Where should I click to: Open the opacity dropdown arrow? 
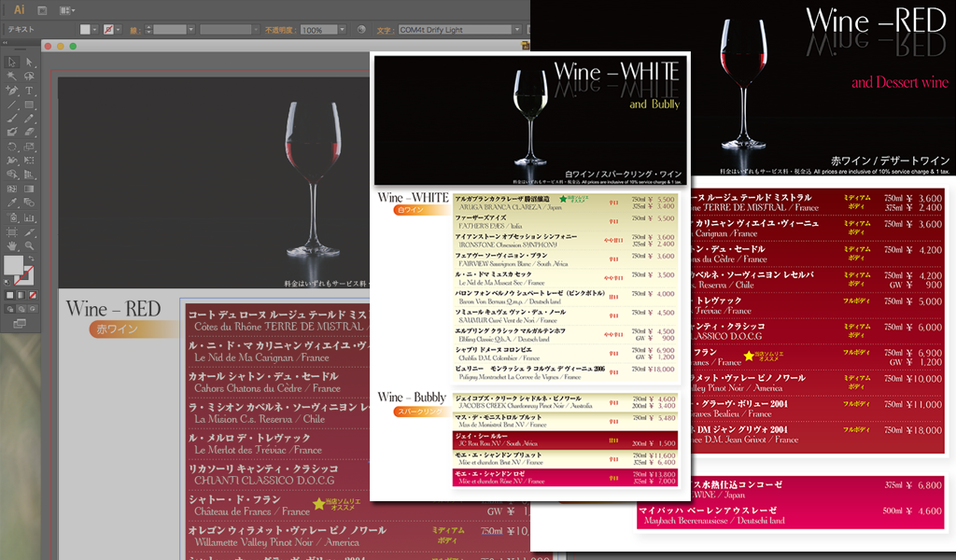[342, 29]
